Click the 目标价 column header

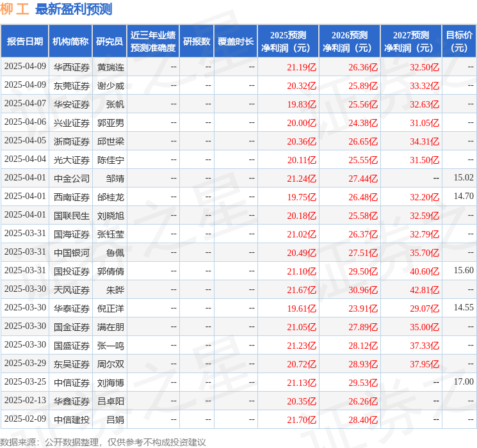click(x=459, y=42)
